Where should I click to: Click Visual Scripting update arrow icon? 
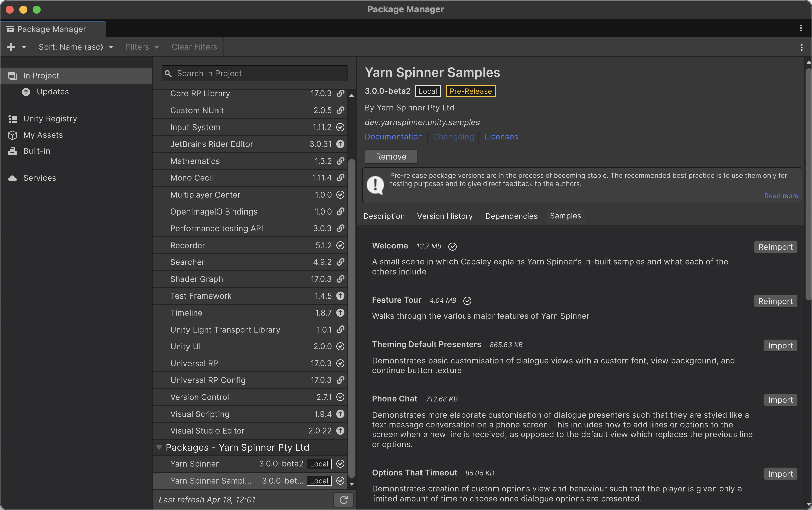[x=340, y=414]
